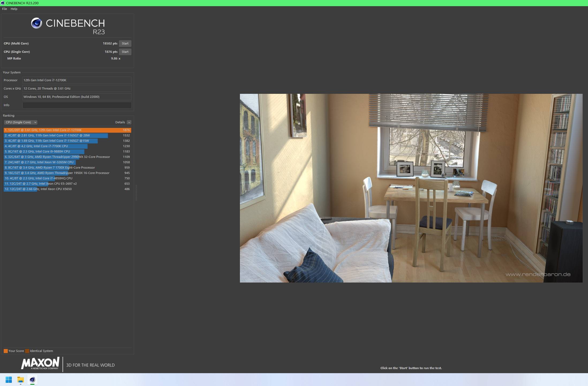
Task: Start the CPU Single Core test
Action: point(125,52)
